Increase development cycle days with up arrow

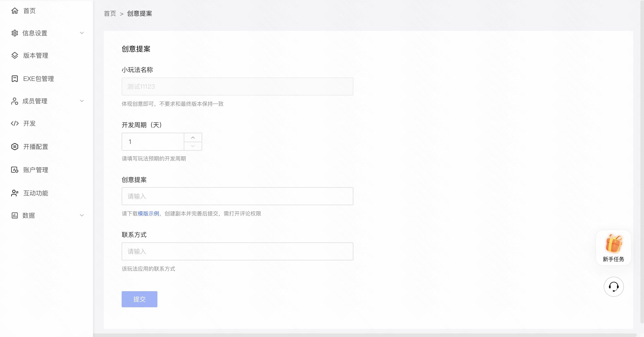(193, 137)
